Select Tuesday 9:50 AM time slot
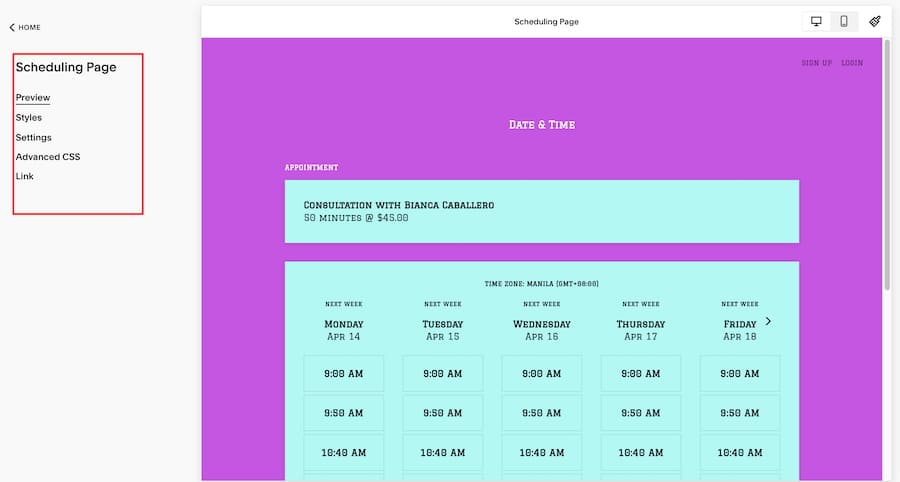Viewport: 900px width, 482px height. pyautogui.click(x=442, y=413)
